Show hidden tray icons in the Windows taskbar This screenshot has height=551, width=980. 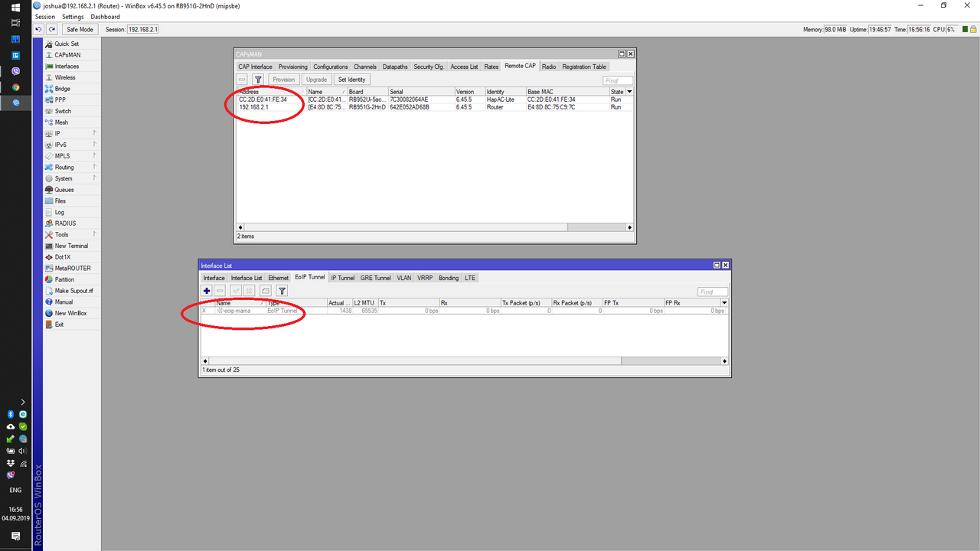coord(23,402)
